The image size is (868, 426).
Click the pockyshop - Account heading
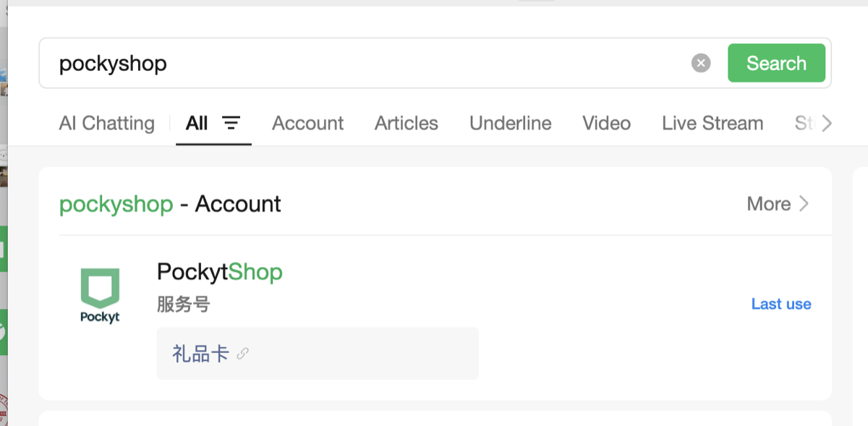(x=170, y=204)
